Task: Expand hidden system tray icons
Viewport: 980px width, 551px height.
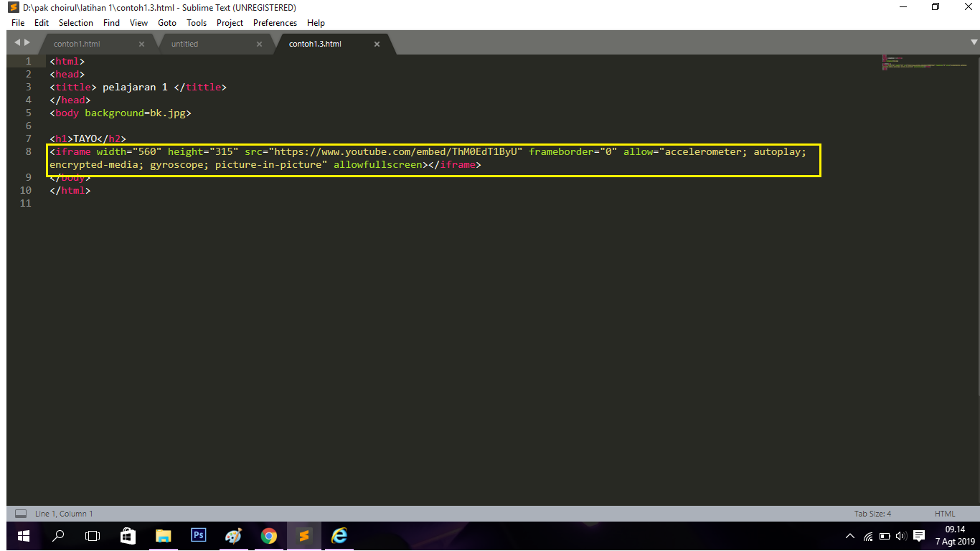Action: click(x=850, y=536)
